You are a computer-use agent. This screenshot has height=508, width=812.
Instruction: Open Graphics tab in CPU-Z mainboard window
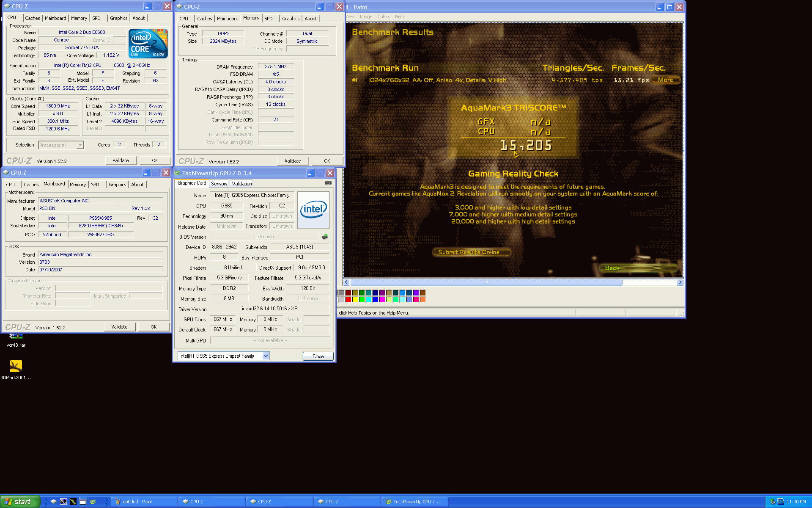pos(117,185)
